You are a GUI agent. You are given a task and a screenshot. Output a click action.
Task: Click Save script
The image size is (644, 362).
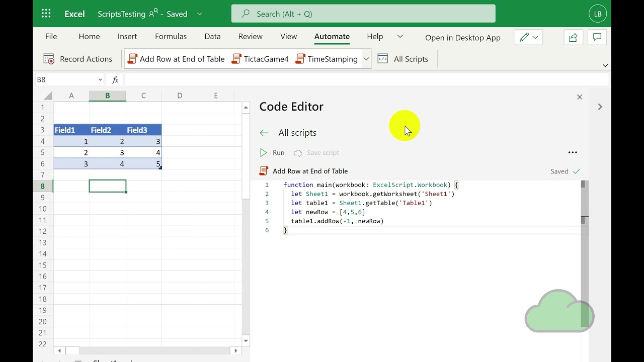coord(316,152)
